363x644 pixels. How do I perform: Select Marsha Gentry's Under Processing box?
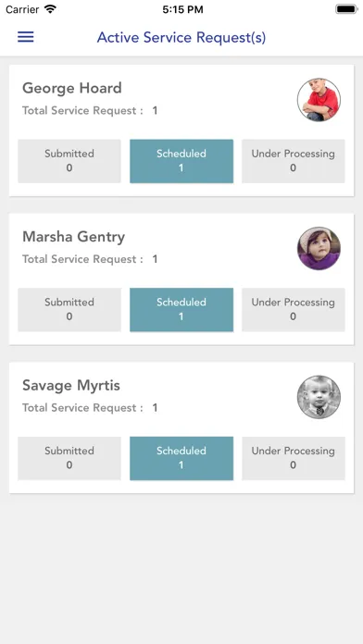[294, 310]
